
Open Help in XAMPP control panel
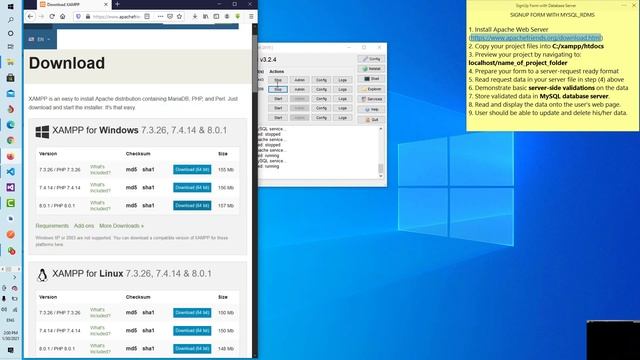click(x=371, y=109)
